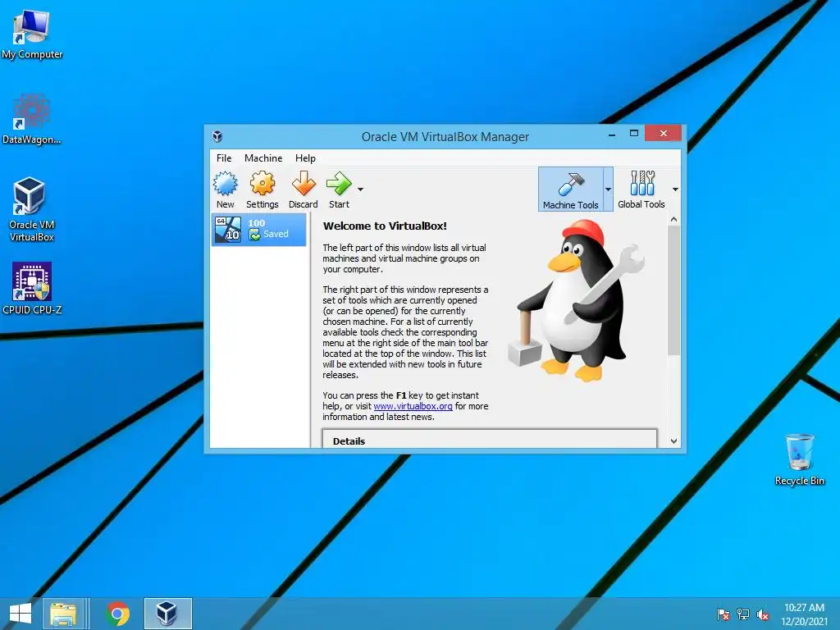Click the scroll down arrow in welcome pane
This screenshot has width=840, height=630.
(674, 441)
